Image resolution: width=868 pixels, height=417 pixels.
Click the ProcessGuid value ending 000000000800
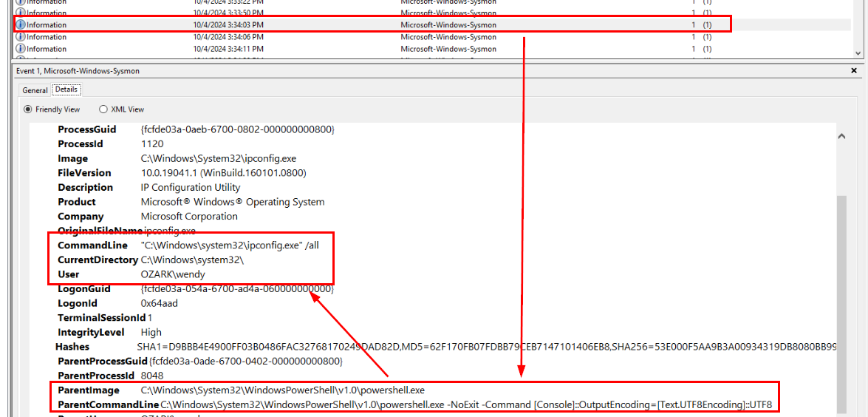[237, 129]
